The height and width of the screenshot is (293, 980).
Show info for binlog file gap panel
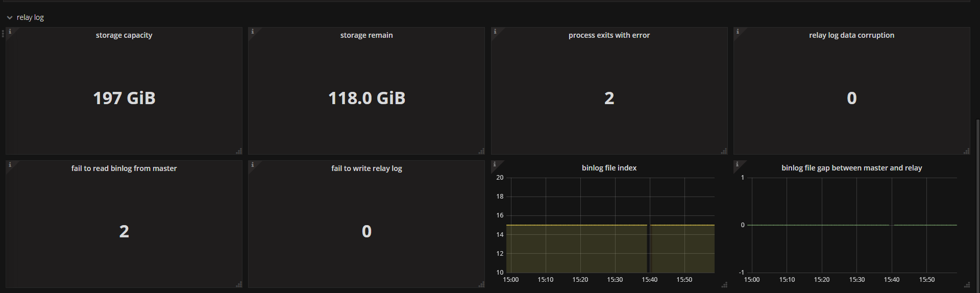click(x=737, y=164)
